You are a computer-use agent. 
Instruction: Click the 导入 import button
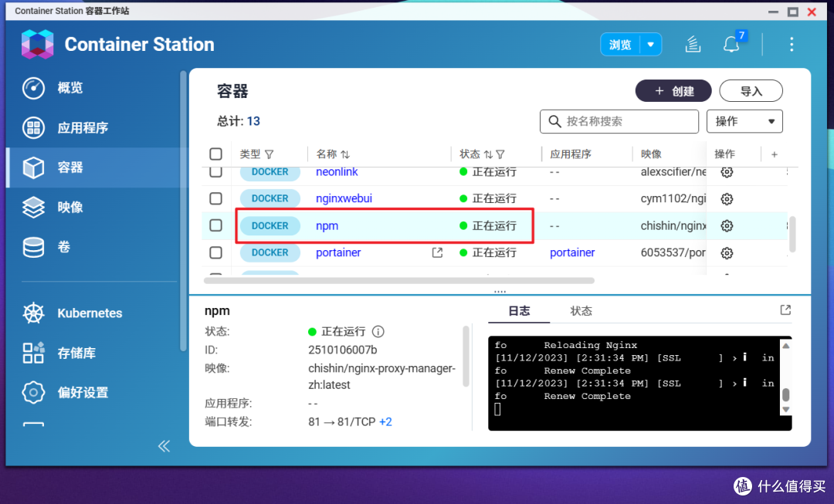[x=751, y=91]
